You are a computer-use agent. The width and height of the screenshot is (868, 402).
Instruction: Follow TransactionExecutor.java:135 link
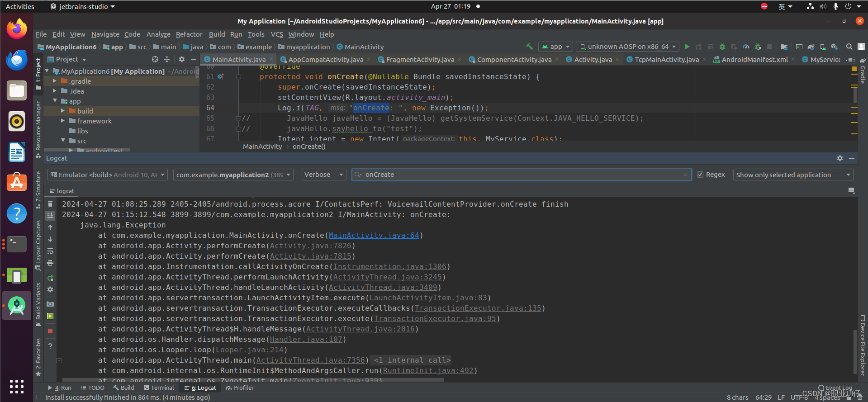coord(478,308)
